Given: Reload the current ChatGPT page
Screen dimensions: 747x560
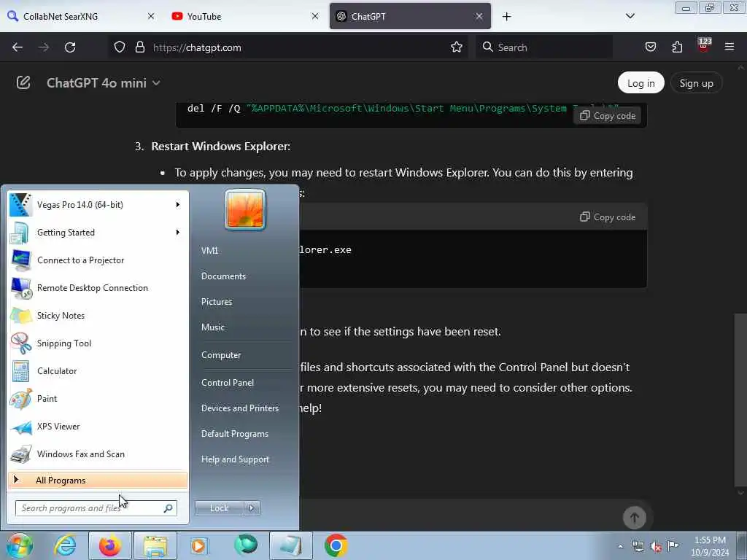Looking at the screenshot, I should (x=70, y=47).
